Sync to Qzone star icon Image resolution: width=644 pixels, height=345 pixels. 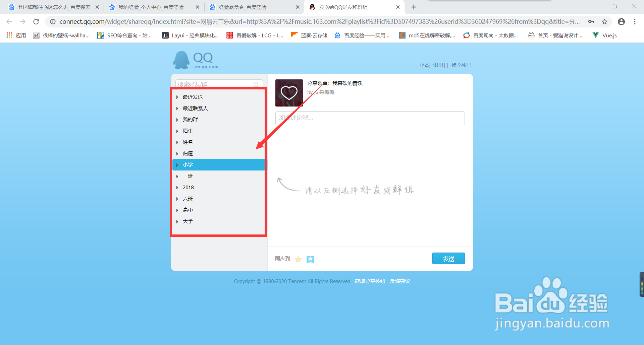[x=298, y=259]
